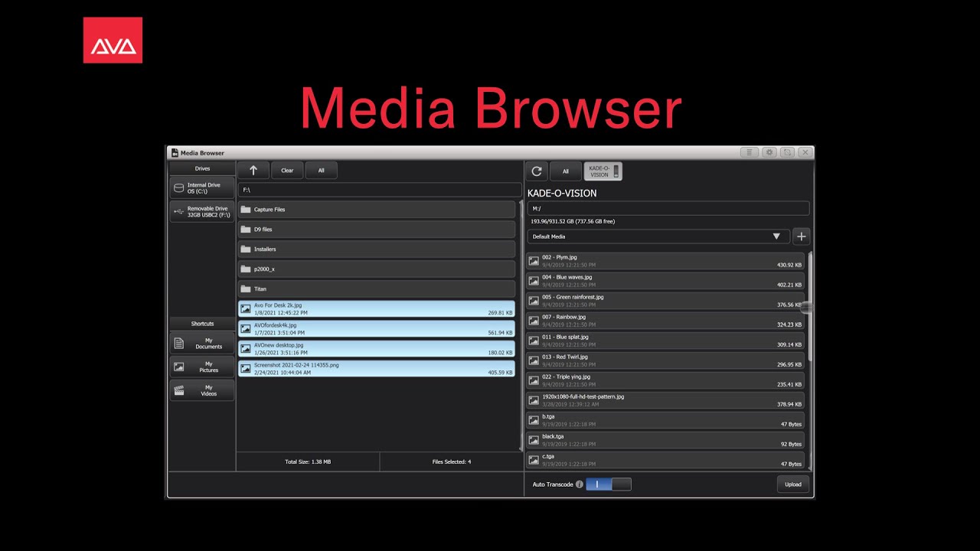The height and width of the screenshot is (551, 980).
Task: Open the My Documents shortcut
Action: [202, 344]
